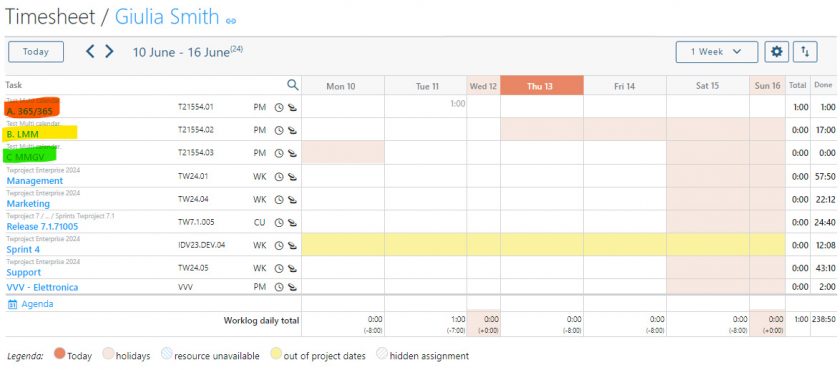Select the Fri 14 column header
Screen dimensions: 840x370
pos(625,86)
